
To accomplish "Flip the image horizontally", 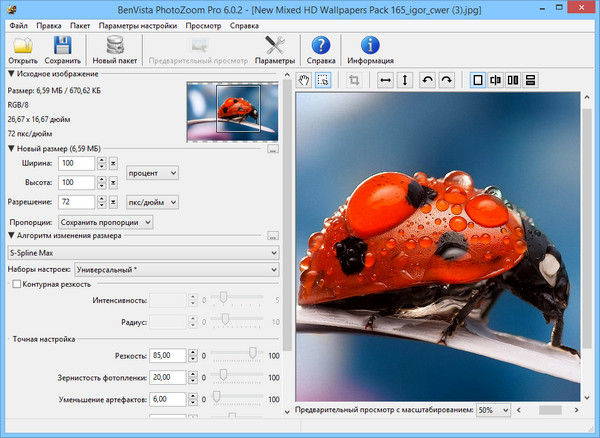I will (x=385, y=79).
